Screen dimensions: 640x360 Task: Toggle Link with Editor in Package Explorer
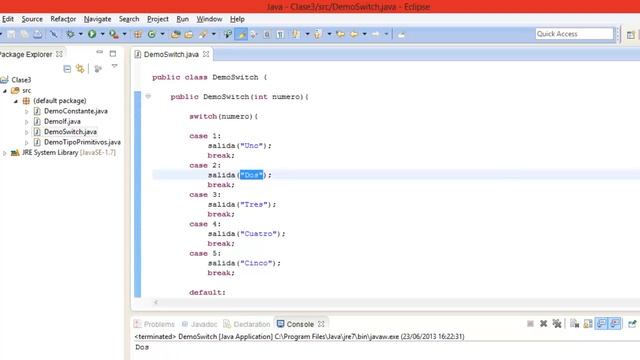click(80, 69)
